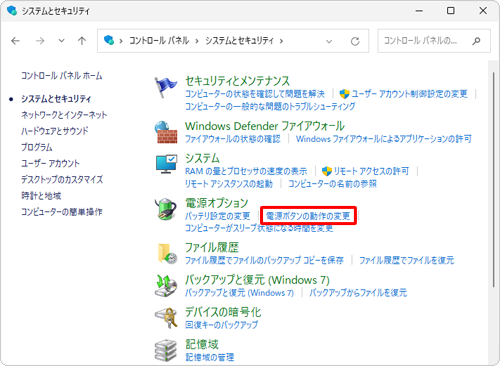Screen dimensions: 500x366
Task: Click バックアップからファイルを復元
Action: click(358, 293)
